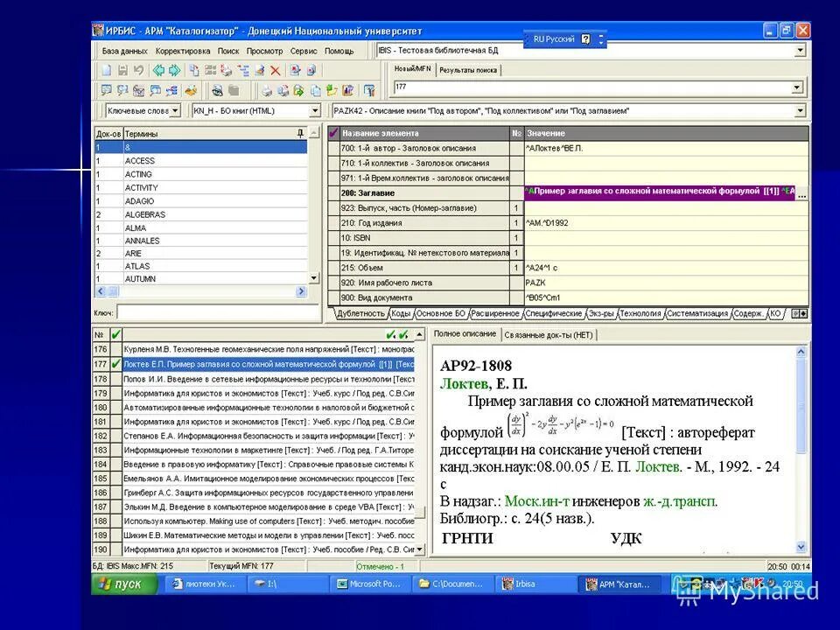Save the record using the floppy disk icon
840x630 pixels.
[122, 70]
